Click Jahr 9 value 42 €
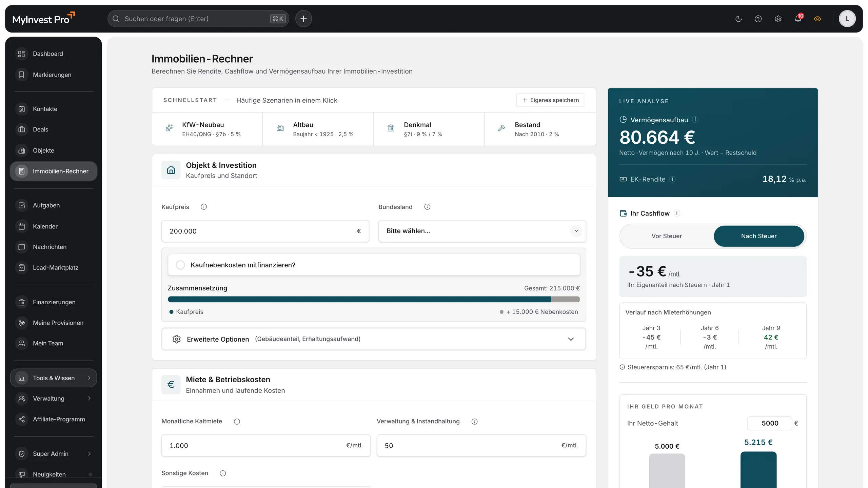This screenshot has width=868, height=488. [771, 337]
